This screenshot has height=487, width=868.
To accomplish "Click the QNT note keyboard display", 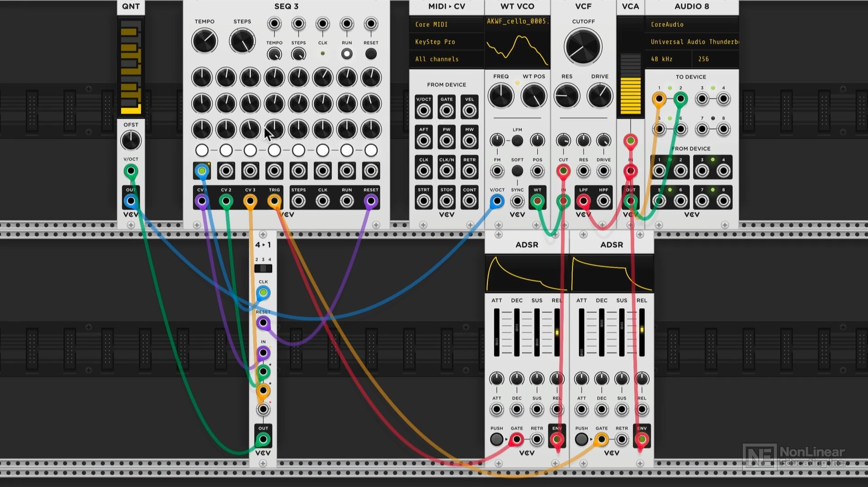I will pos(131,67).
